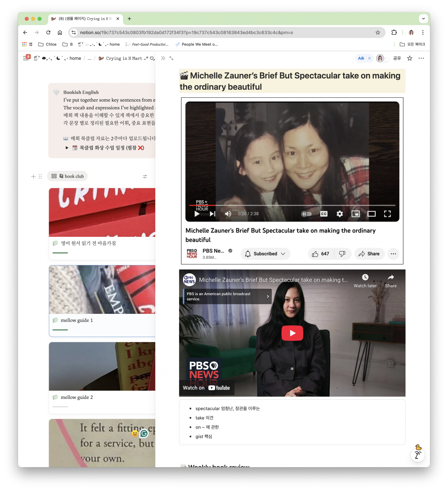Bookmark this page with the address bar star
This screenshot has height=491, width=448.
(x=378, y=32)
